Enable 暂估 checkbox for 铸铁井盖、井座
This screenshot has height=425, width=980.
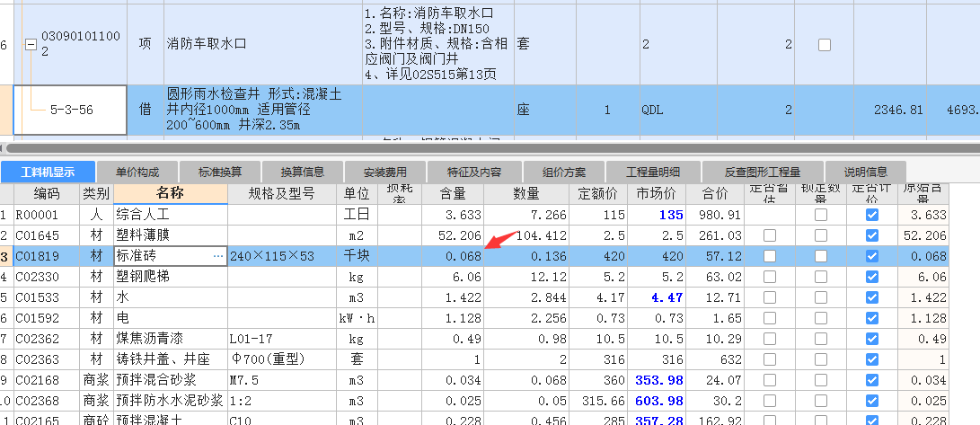(x=770, y=359)
